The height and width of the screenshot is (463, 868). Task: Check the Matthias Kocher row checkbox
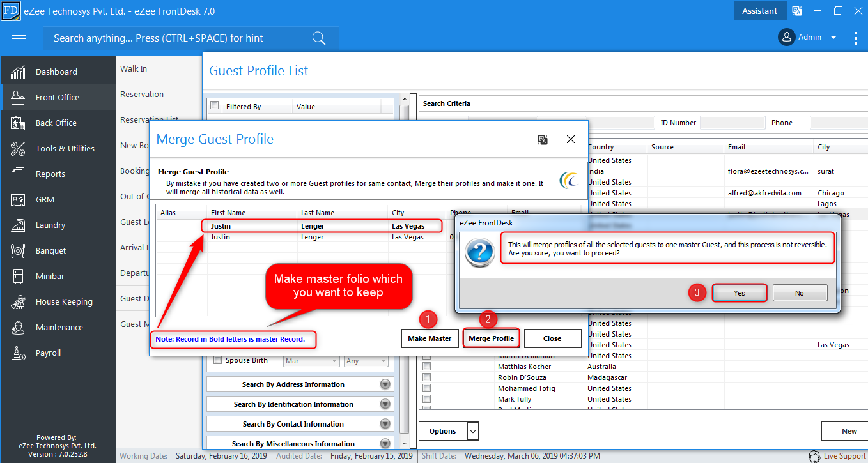pos(427,367)
